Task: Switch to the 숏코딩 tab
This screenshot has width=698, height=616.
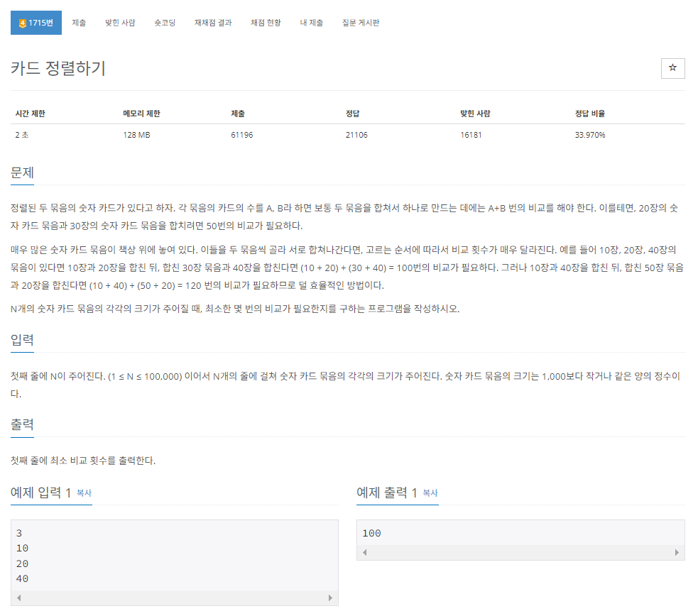Action: point(165,23)
